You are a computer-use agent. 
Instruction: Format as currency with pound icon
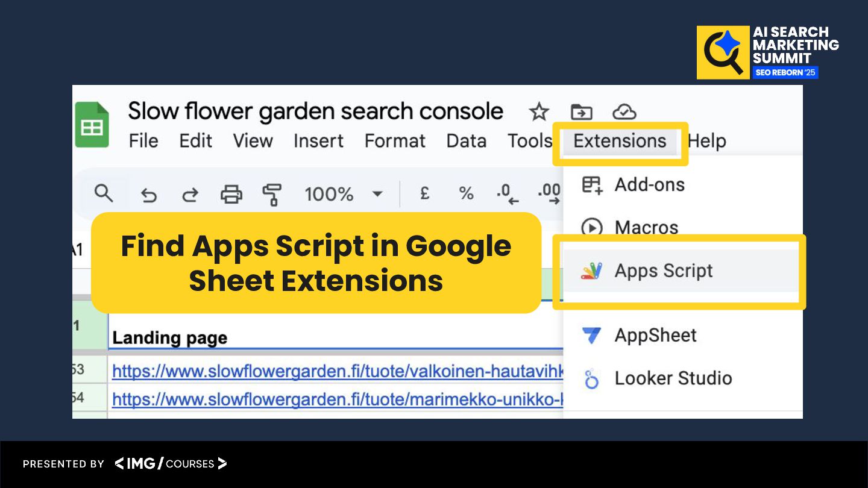(x=424, y=193)
